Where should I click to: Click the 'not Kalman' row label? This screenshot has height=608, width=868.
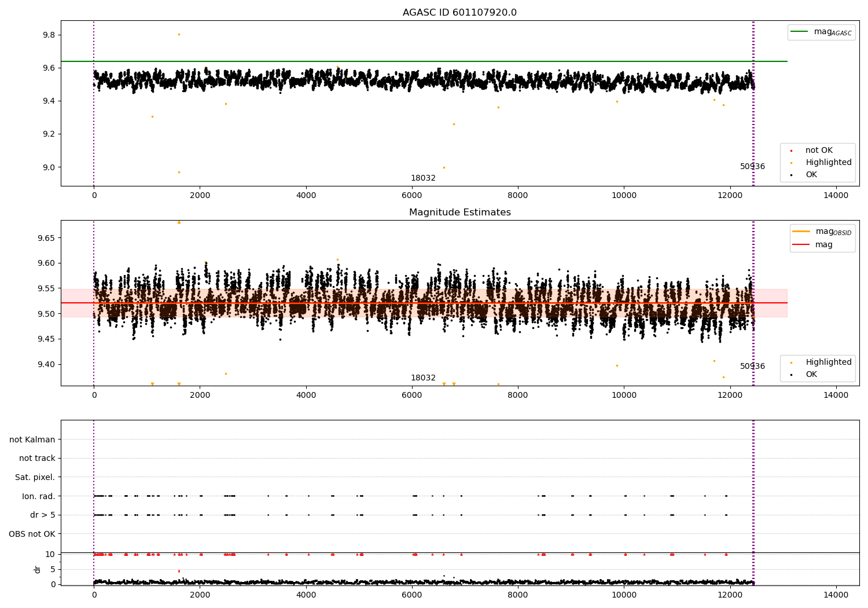(32, 440)
